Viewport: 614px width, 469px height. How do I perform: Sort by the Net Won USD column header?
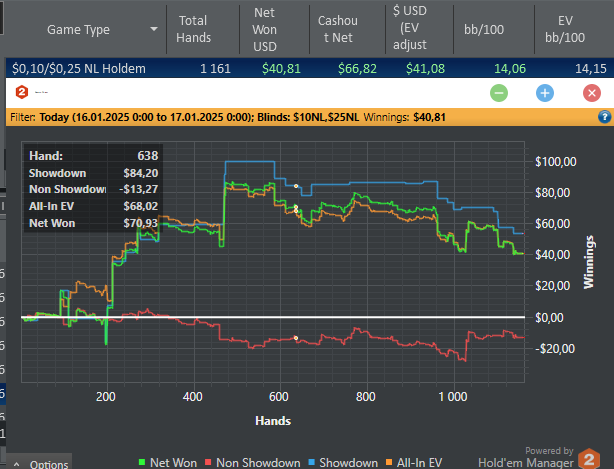click(265, 29)
